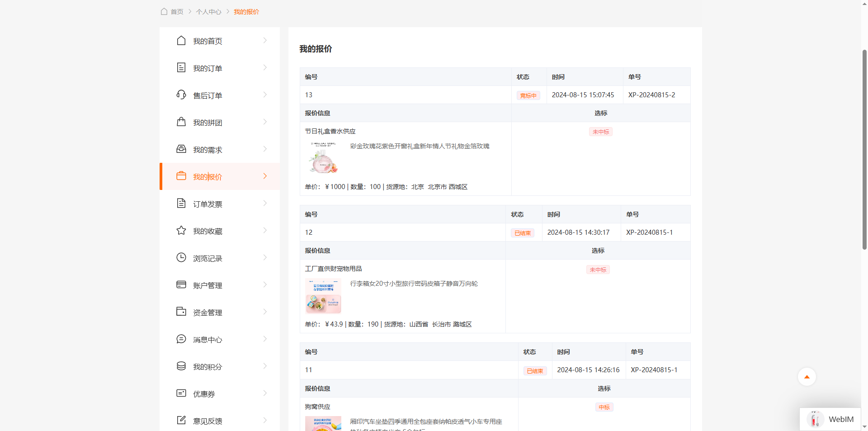The height and width of the screenshot is (431, 868).
Task: Click the headset icon for 售后订单
Action: 181,95
